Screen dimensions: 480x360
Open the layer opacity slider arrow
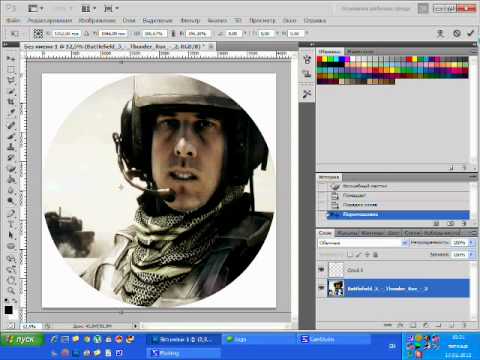point(471,243)
